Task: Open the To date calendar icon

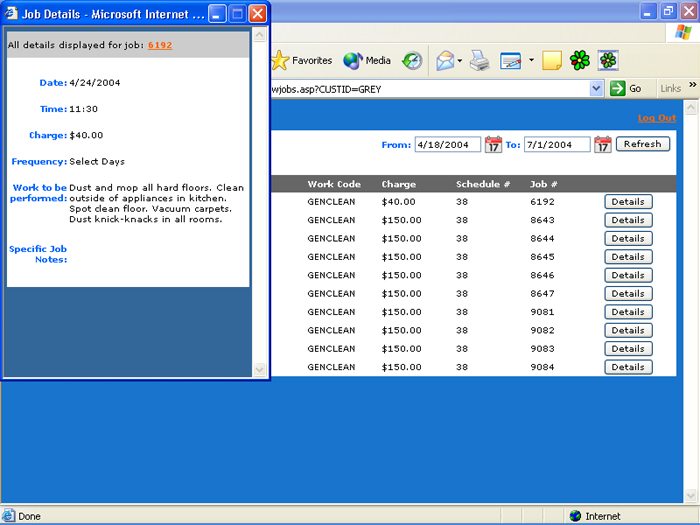Action: pos(603,145)
